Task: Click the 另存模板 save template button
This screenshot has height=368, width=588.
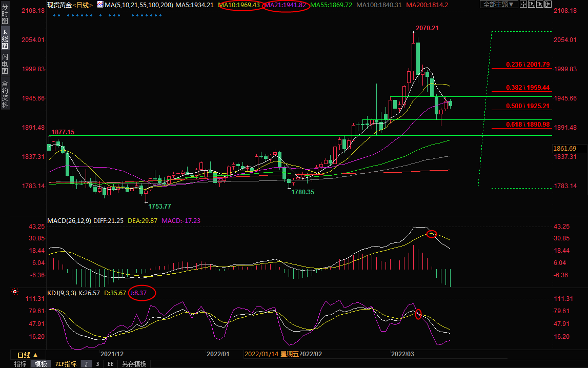Action: pyautogui.click(x=134, y=364)
